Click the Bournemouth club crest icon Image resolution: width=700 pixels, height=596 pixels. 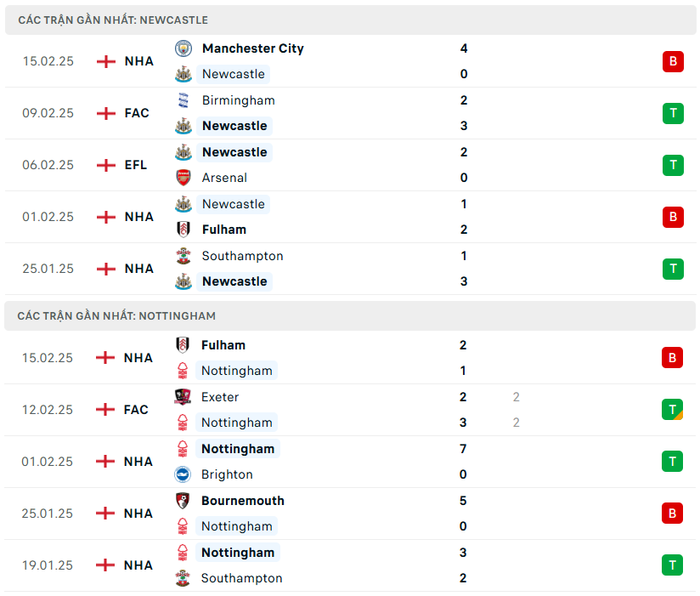tap(183, 501)
